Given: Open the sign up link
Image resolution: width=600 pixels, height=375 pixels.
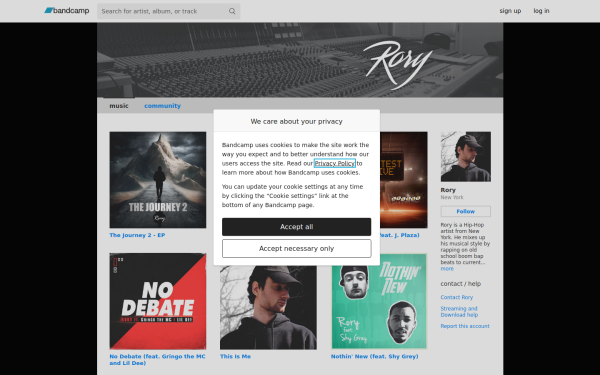Looking at the screenshot, I should click(x=510, y=11).
